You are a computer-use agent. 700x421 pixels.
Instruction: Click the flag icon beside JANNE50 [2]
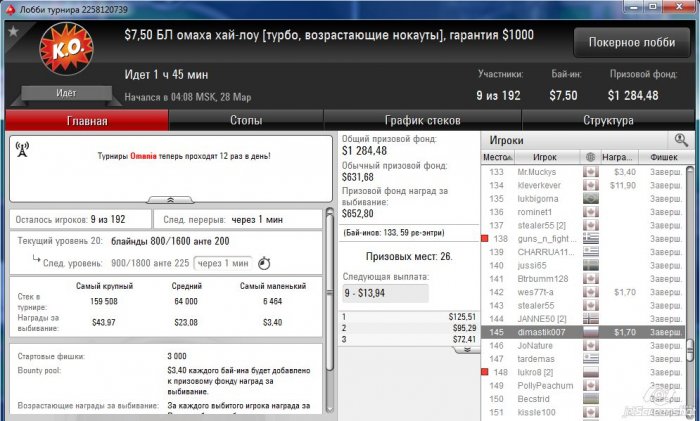tap(591, 319)
